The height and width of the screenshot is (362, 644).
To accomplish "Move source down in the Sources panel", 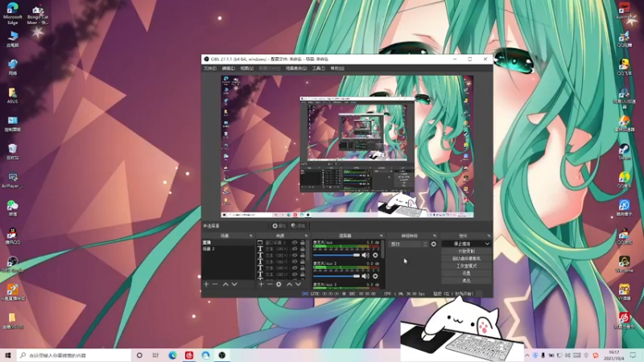I will (x=298, y=284).
